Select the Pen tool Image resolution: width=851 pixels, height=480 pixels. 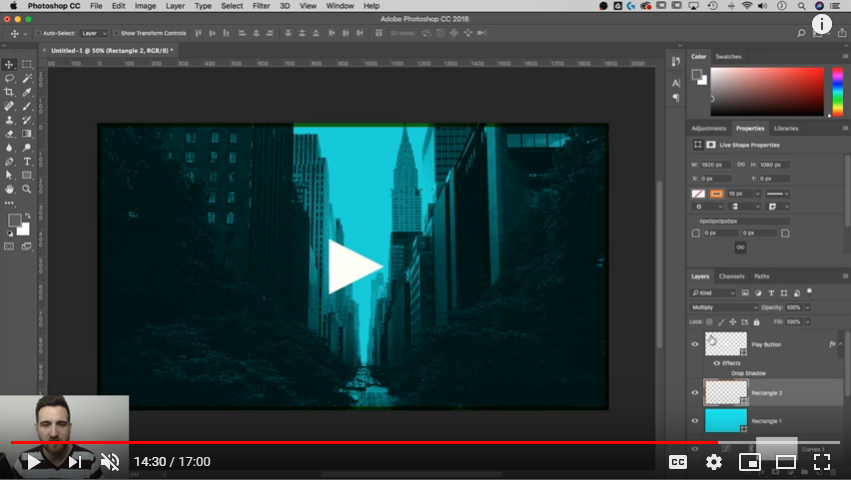[x=9, y=161]
